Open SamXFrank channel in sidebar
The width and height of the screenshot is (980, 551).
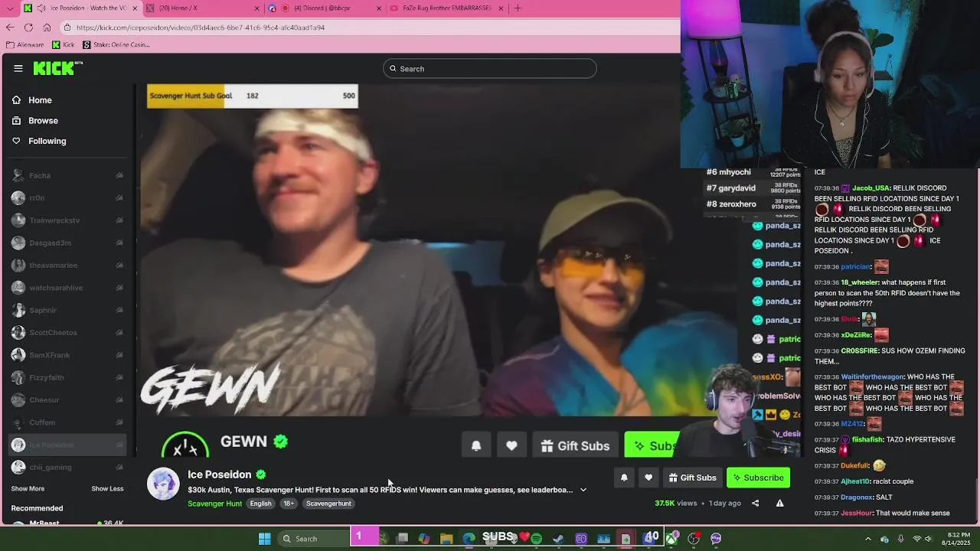click(x=67, y=355)
